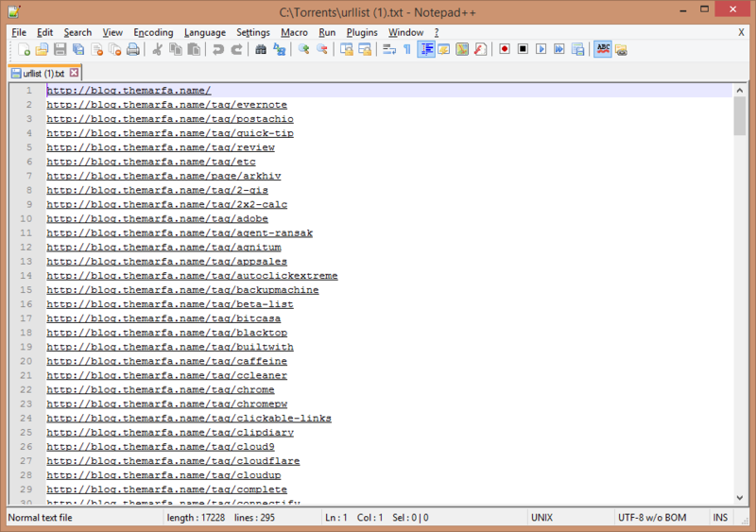The image size is (756, 532).
Task: Click the tag/cloudflare URL on line 27
Action: coord(173,460)
